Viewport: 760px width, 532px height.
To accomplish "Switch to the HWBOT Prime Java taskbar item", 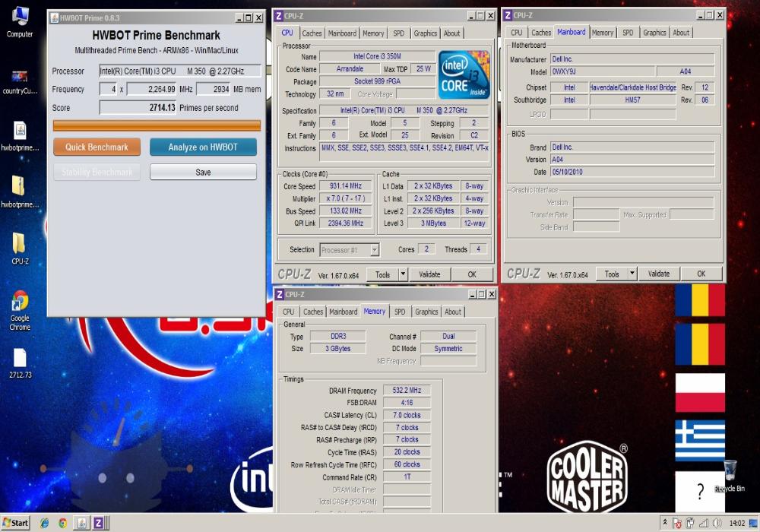I will (81, 523).
